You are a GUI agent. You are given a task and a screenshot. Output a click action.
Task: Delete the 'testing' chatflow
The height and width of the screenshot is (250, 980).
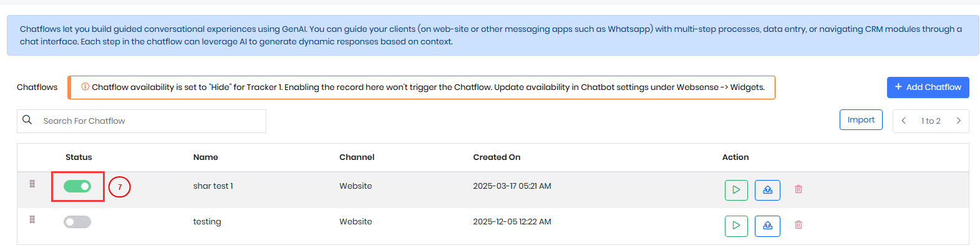point(798,224)
